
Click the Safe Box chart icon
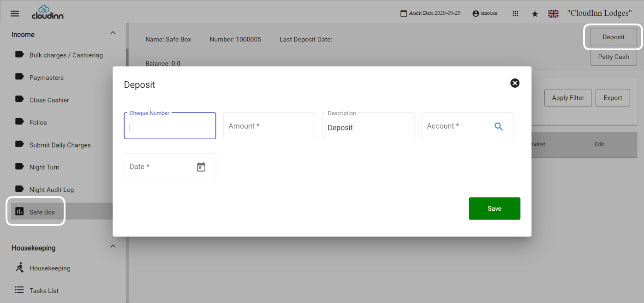[x=19, y=212]
